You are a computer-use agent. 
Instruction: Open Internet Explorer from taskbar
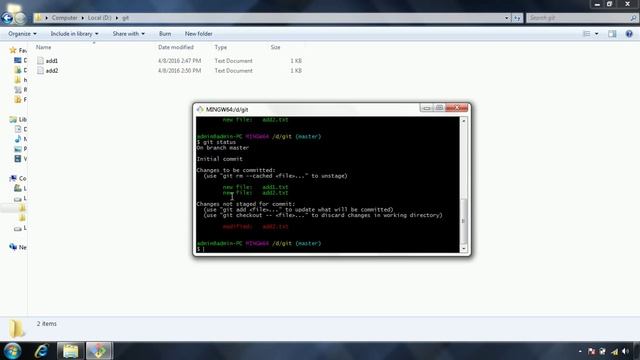tap(41, 351)
